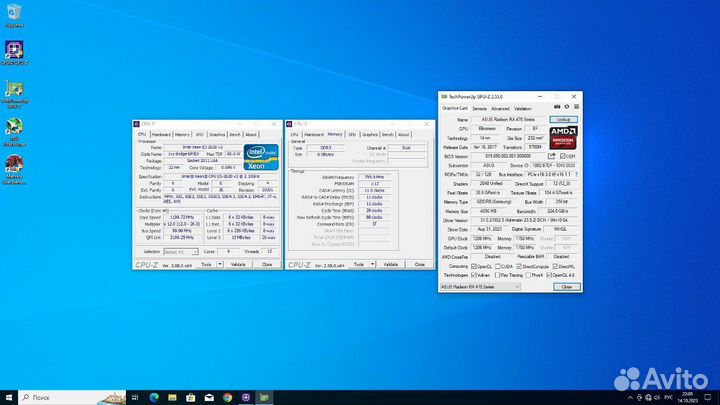Open Microsoft Store from the taskbar
The width and height of the screenshot is (720, 405).
coord(191,397)
